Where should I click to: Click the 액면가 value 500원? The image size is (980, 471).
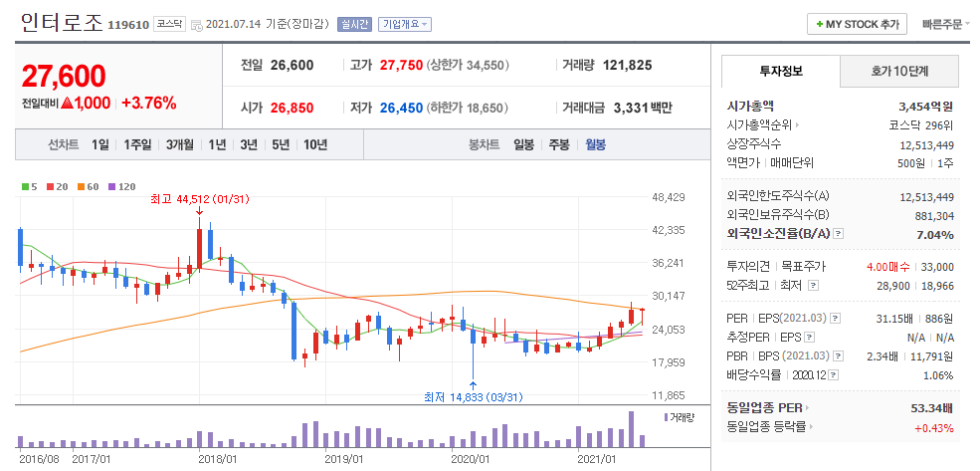tap(911, 162)
